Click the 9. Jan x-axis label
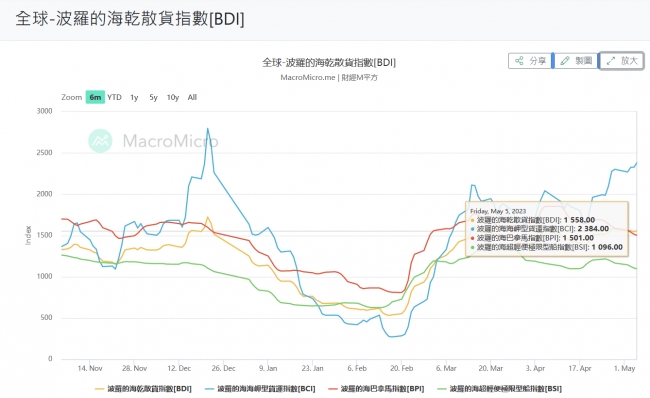Viewport: 650px width, 398px height. click(x=268, y=368)
